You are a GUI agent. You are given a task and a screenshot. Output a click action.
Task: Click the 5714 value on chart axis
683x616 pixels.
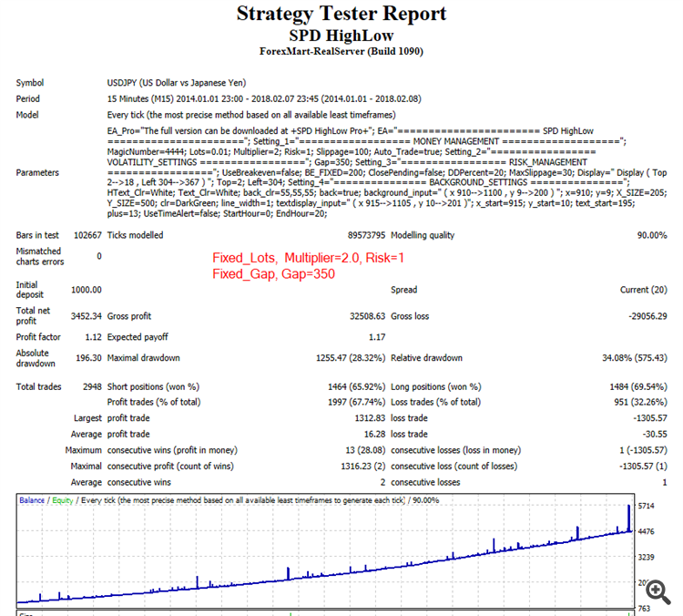pos(646,506)
